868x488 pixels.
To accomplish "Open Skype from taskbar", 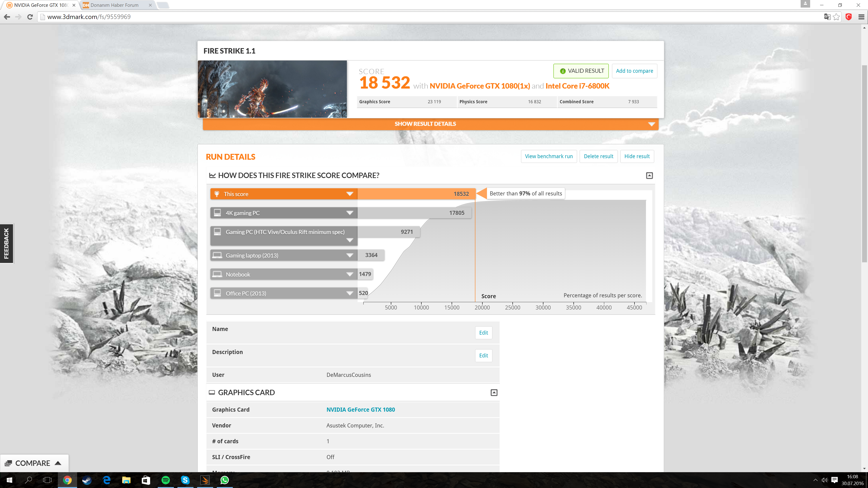I will coord(185,480).
